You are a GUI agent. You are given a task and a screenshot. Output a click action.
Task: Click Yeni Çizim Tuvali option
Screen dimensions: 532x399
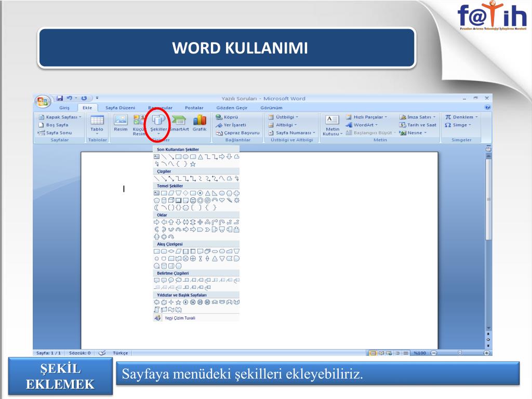(x=196, y=318)
